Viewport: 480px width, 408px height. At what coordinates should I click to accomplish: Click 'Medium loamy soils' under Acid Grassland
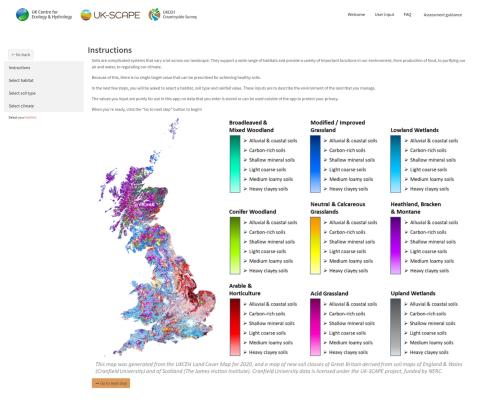(351, 343)
